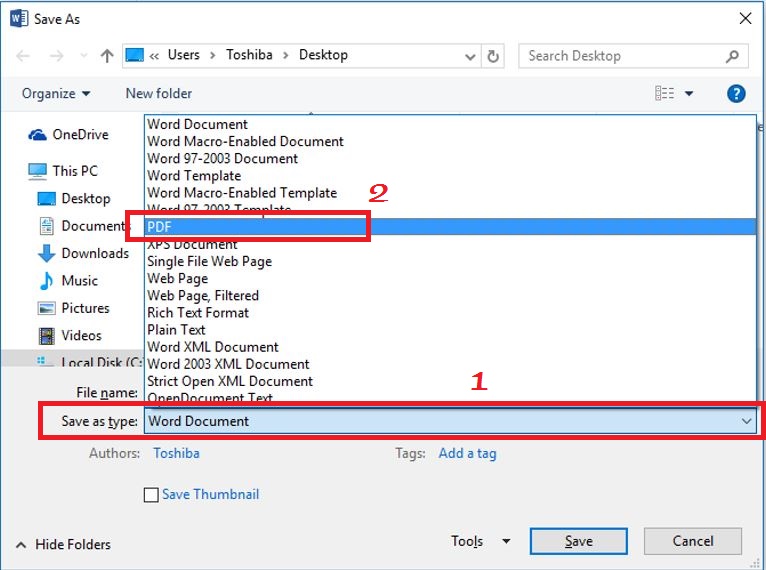
Task: Open Desktop folder in navigation pane
Action: click(x=86, y=199)
